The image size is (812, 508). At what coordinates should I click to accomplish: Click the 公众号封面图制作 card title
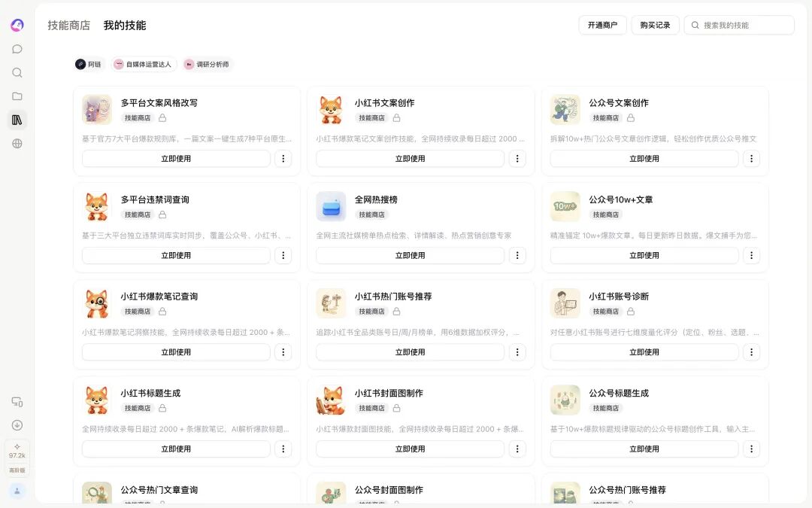click(389, 490)
